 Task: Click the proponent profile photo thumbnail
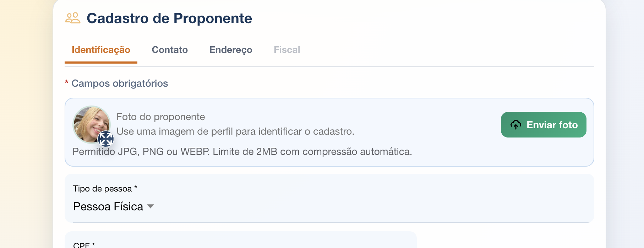(x=90, y=123)
